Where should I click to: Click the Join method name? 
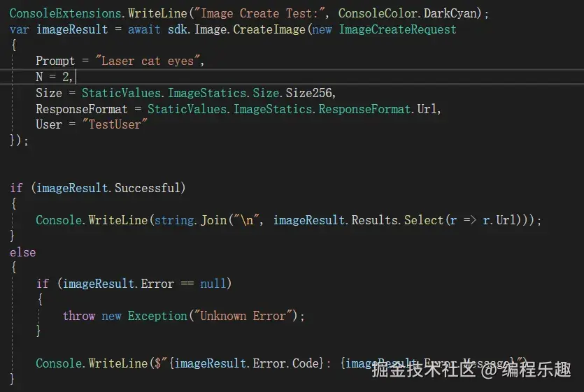[x=214, y=220]
